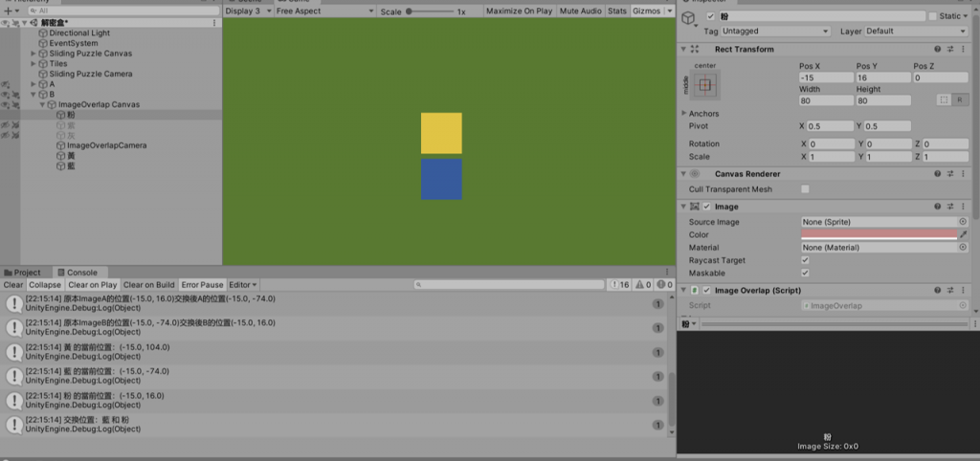Expand the Tiles object

click(x=33, y=64)
